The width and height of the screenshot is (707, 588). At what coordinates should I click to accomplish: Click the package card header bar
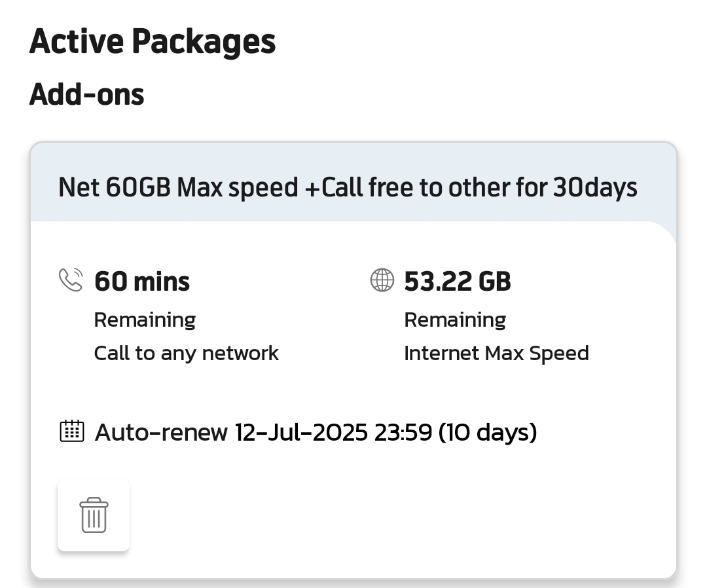pos(353,182)
